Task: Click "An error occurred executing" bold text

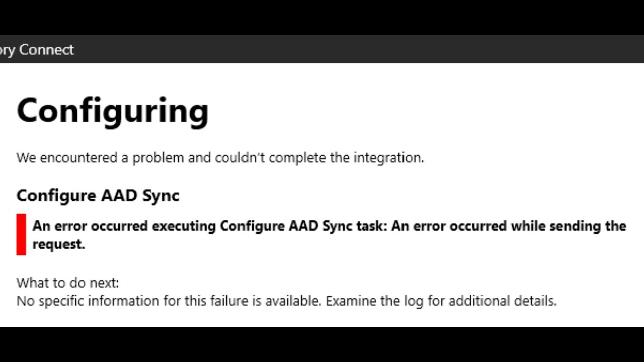Action: click(x=125, y=226)
